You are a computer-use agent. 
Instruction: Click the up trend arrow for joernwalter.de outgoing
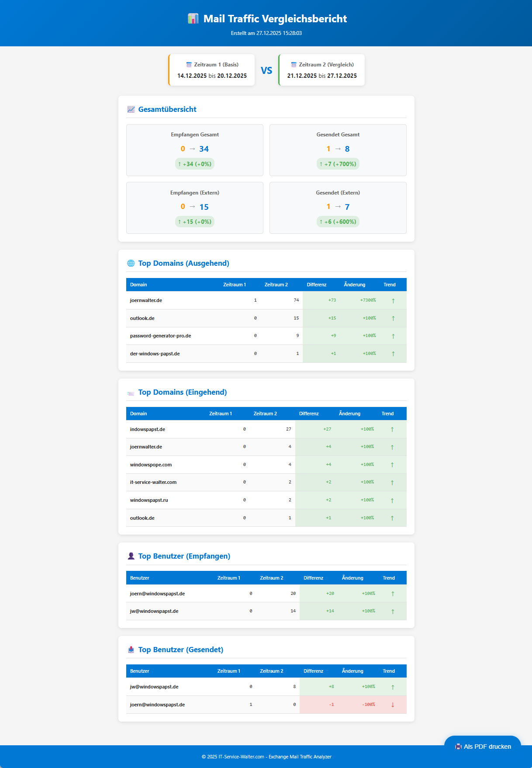click(x=393, y=301)
